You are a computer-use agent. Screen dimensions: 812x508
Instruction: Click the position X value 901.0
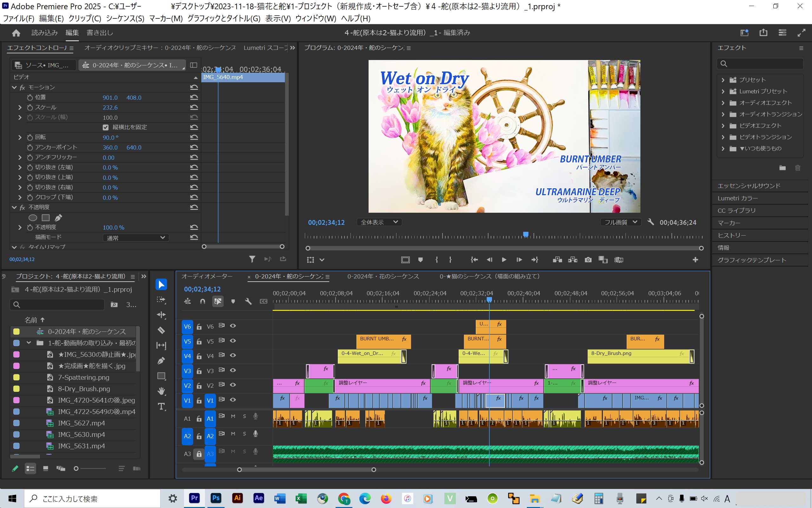(110, 98)
